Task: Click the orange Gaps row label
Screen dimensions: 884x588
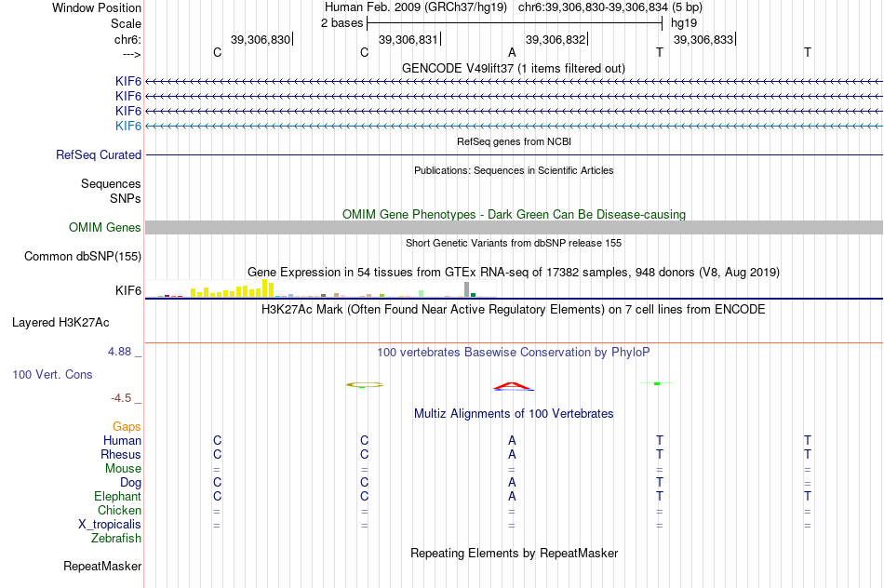Action: click(127, 427)
